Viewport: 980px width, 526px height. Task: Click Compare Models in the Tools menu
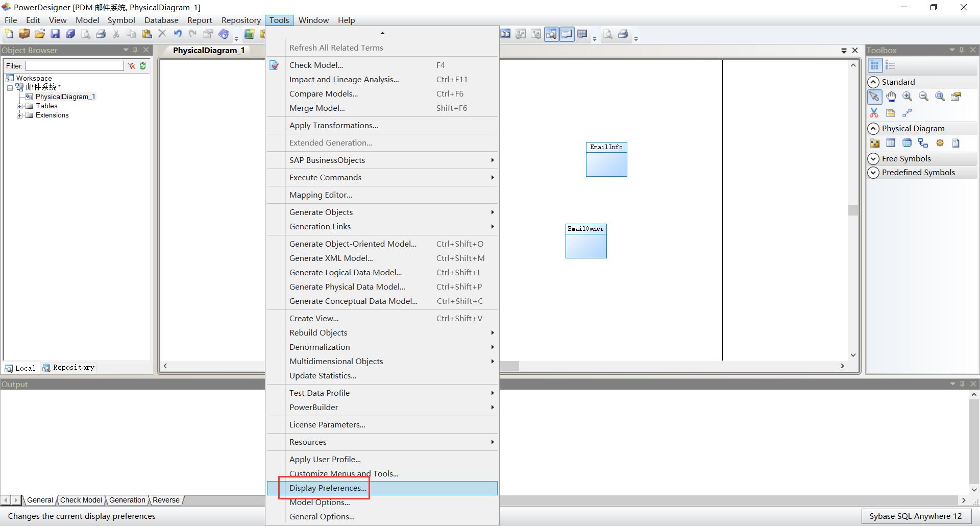[382, 94]
